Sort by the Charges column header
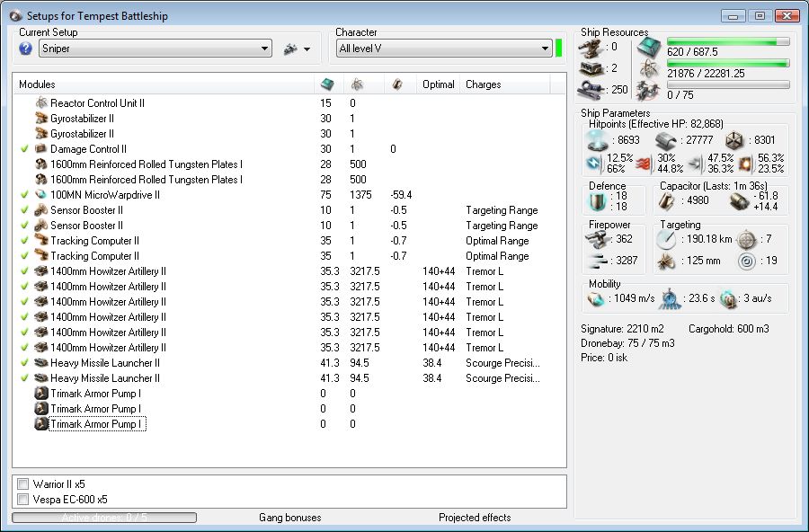Image resolution: width=809 pixels, height=532 pixels. pos(483,84)
